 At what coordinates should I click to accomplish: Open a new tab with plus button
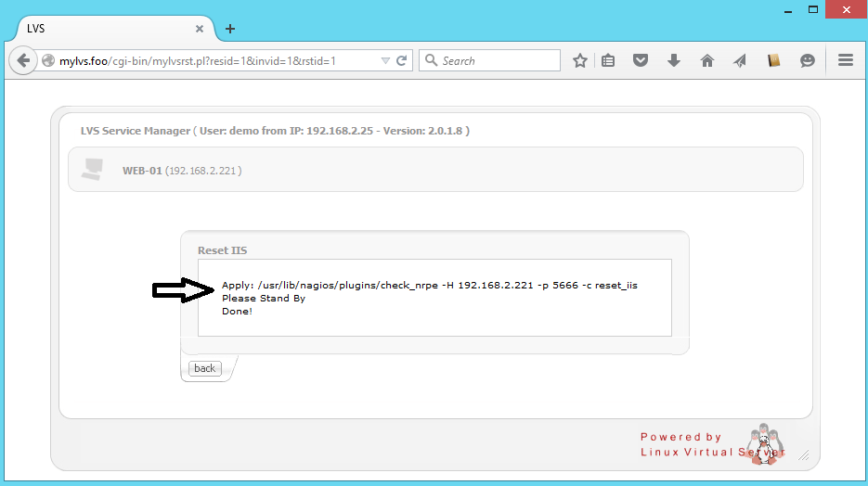(x=230, y=29)
